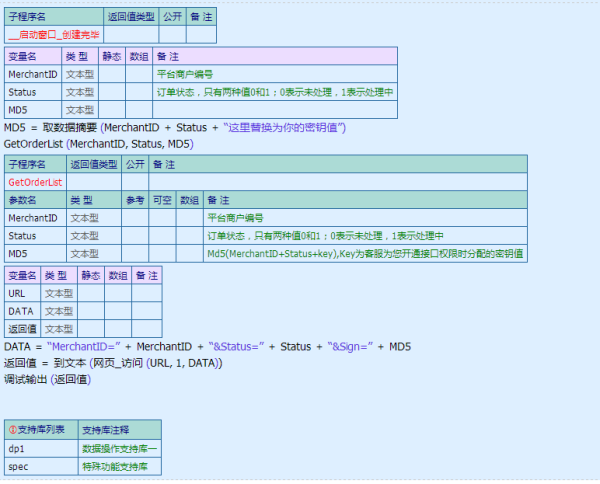Select subroutine name __启动窗口_创建完毕

point(54,35)
